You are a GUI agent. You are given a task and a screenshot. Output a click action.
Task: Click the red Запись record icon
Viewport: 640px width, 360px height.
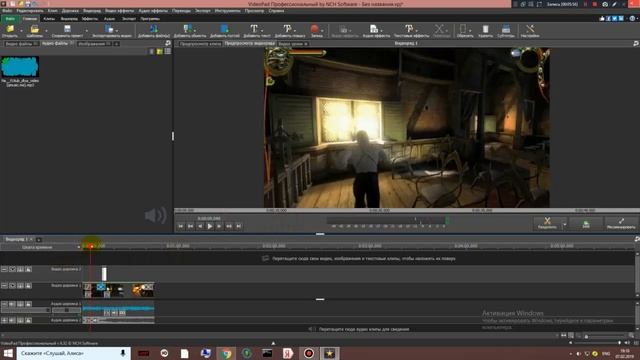click(x=314, y=29)
